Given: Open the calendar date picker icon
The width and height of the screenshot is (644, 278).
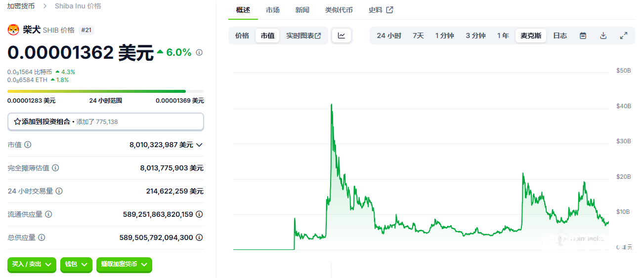Looking at the screenshot, I should [x=583, y=36].
